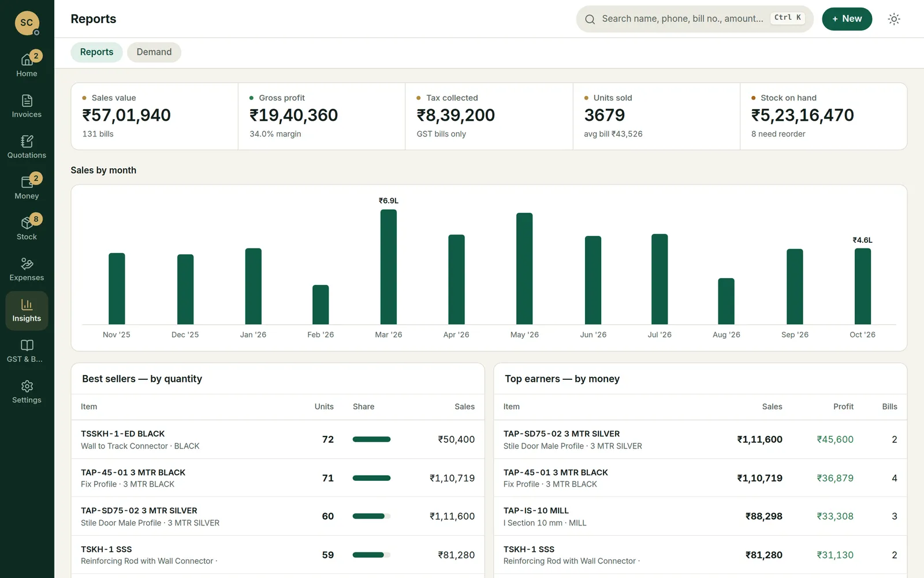Open the Invoices section

[27, 106]
